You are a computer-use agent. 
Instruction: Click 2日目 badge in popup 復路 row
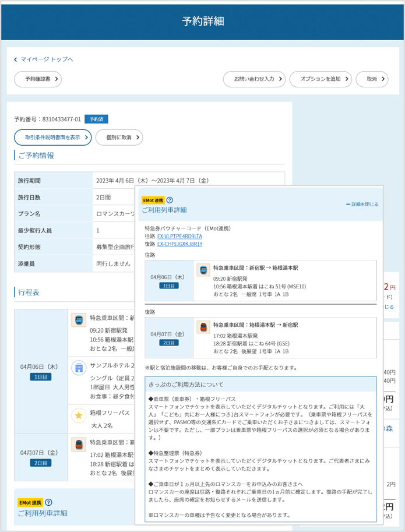click(x=169, y=343)
